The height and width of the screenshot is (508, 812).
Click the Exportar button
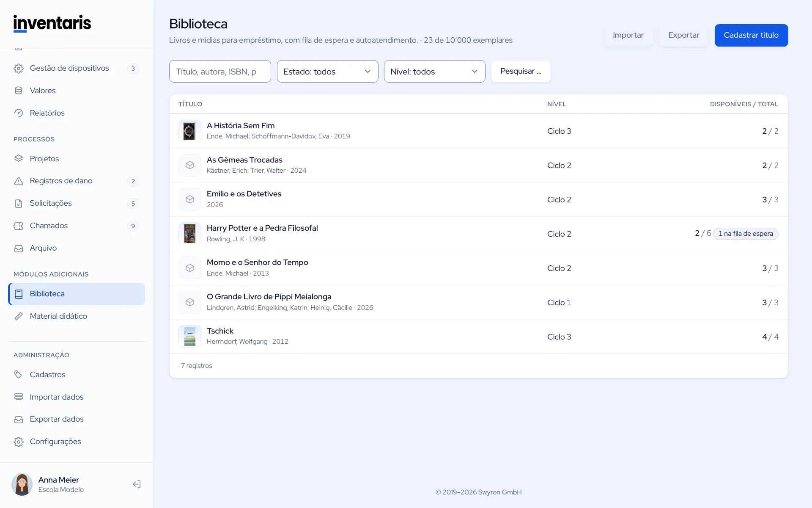click(x=683, y=35)
